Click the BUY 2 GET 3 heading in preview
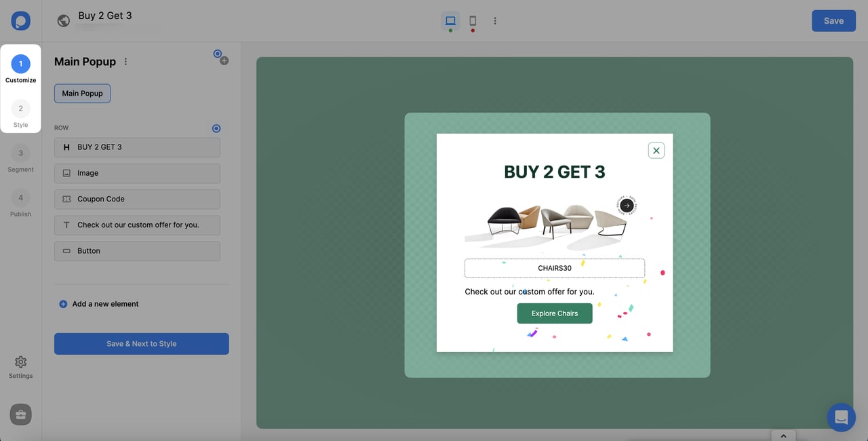The image size is (868, 441). (x=555, y=172)
